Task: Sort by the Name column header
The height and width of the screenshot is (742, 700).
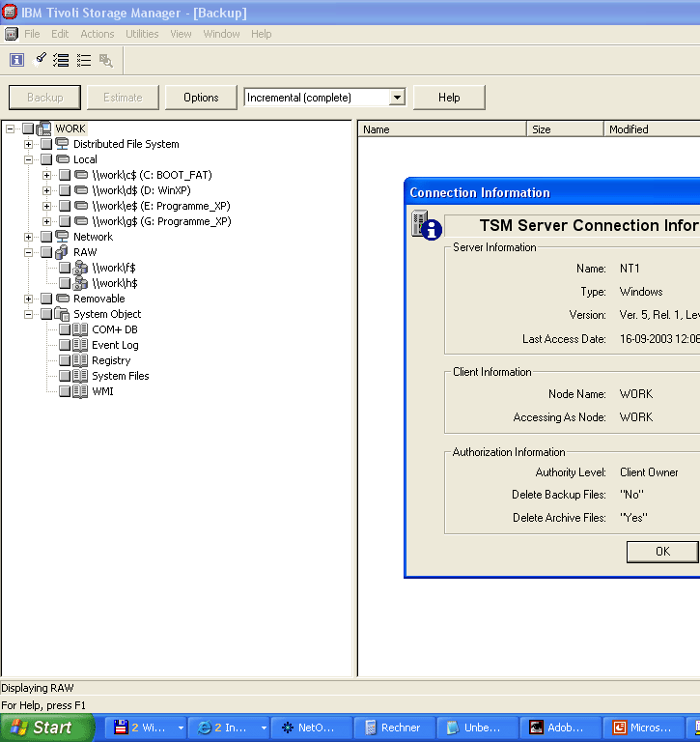Action: [x=442, y=129]
